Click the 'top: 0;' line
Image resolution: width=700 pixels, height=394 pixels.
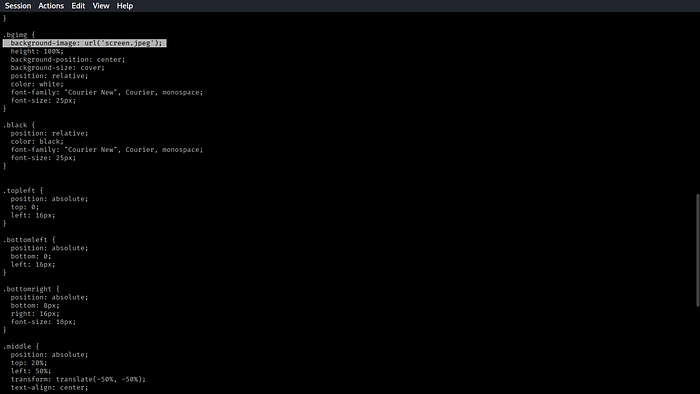pos(25,207)
